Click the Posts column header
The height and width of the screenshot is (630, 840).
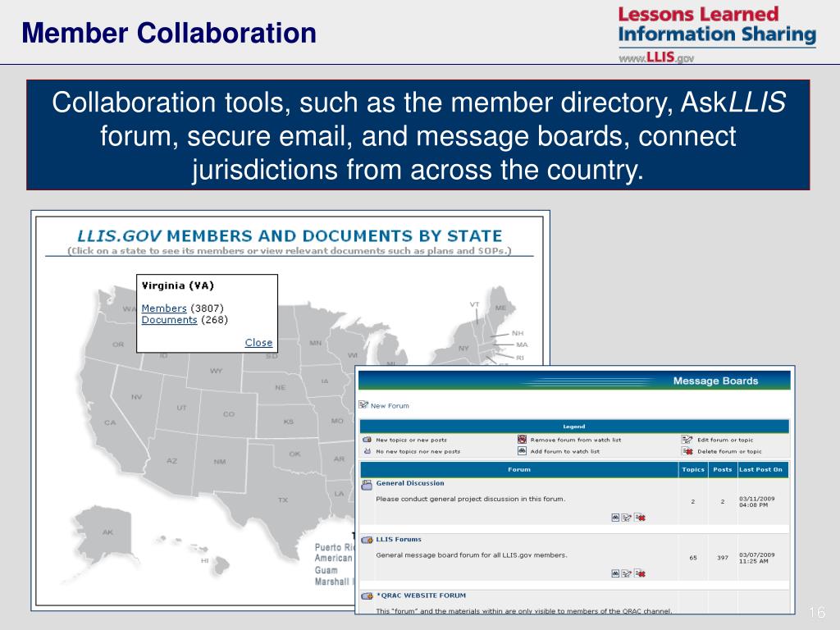click(x=723, y=469)
